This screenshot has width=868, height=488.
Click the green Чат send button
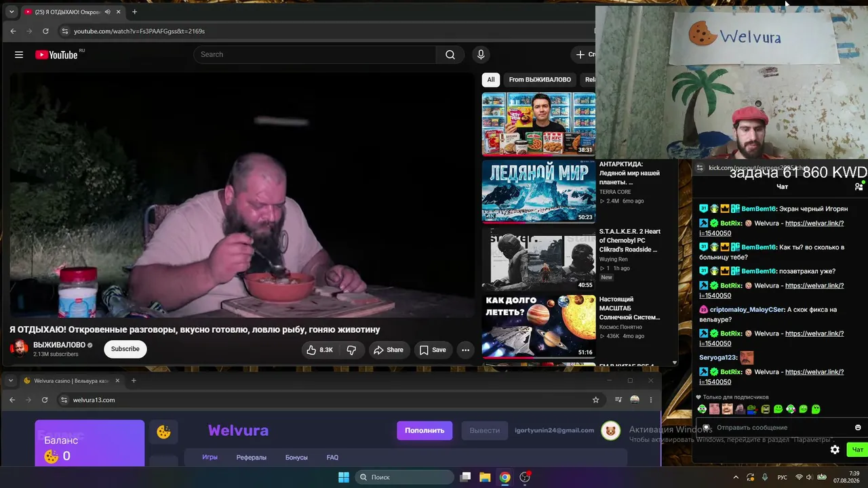pos(857,449)
